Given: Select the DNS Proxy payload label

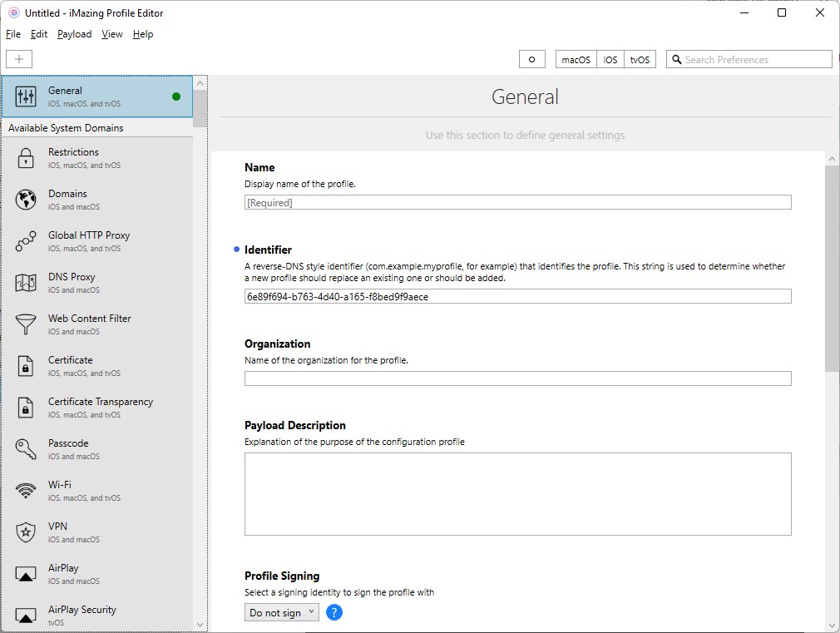Looking at the screenshot, I should click(72, 276).
